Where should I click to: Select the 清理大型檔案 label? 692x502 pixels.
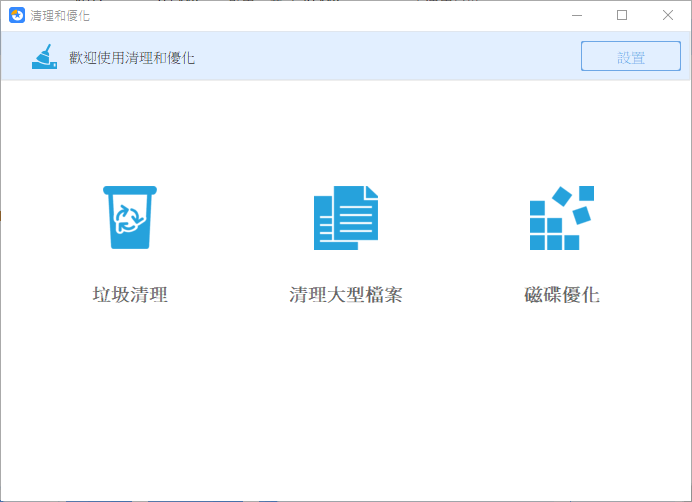346,294
